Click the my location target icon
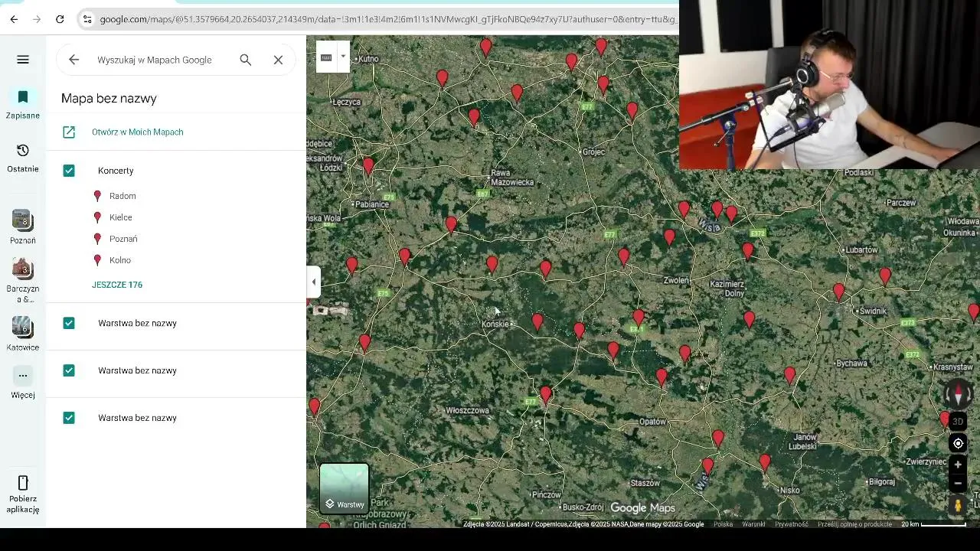Viewport: 980px width, 551px height. tap(958, 444)
